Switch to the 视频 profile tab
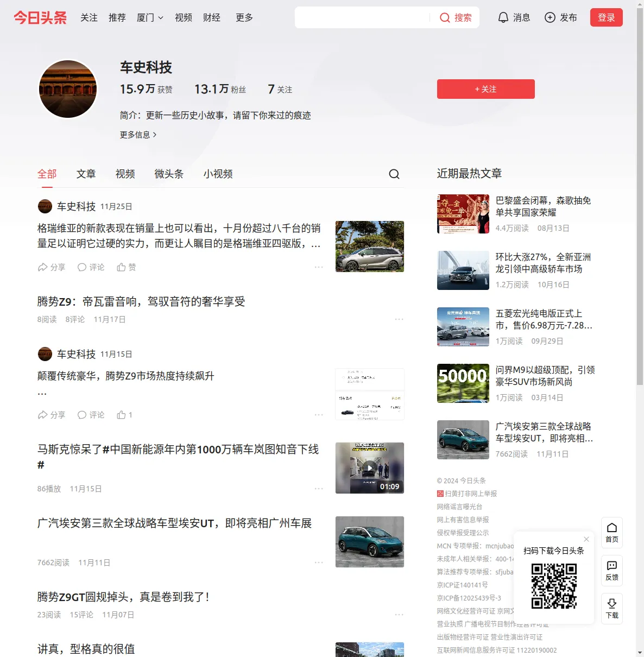The height and width of the screenshot is (657, 644). pyautogui.click(x=125, y=174)
